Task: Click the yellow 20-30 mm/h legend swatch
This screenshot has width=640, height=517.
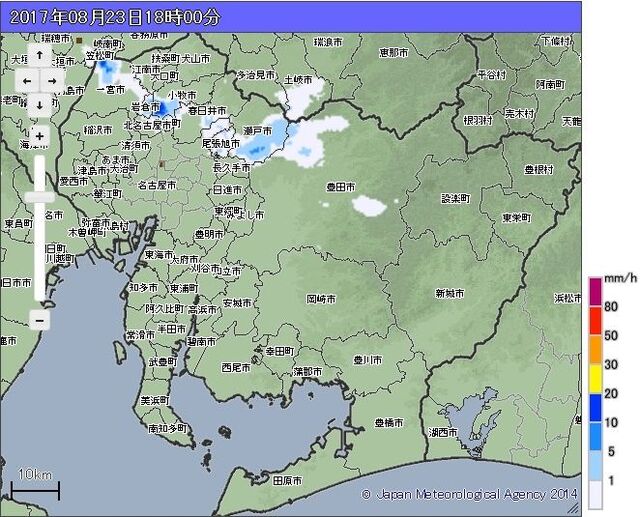Action: pos(595,378)
